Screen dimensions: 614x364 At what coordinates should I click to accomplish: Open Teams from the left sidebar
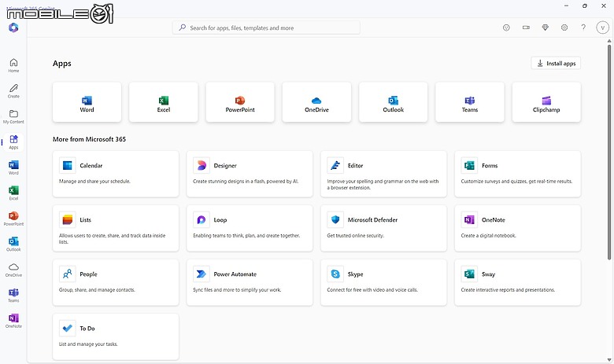[x=13, y=295]
